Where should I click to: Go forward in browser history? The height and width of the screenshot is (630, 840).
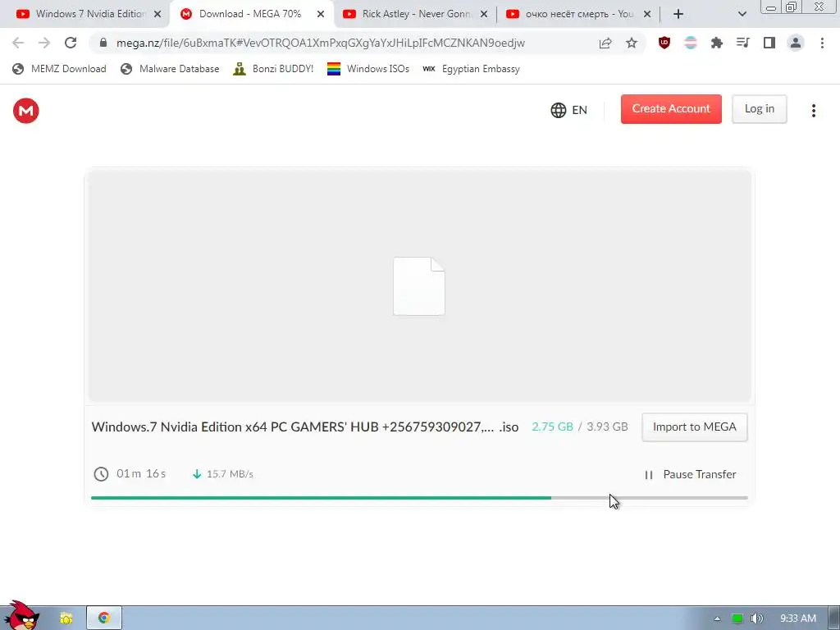pyautogui.click(x=44, y=43)
